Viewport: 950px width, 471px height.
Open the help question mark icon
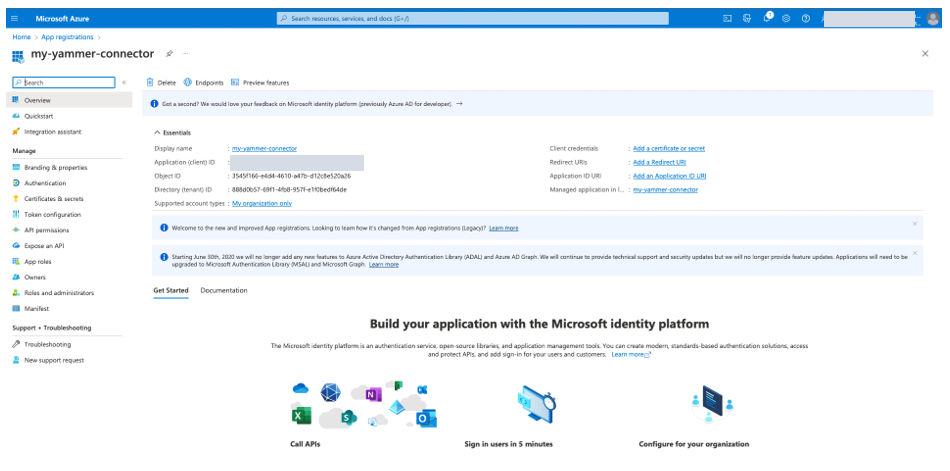pos(805,19)
